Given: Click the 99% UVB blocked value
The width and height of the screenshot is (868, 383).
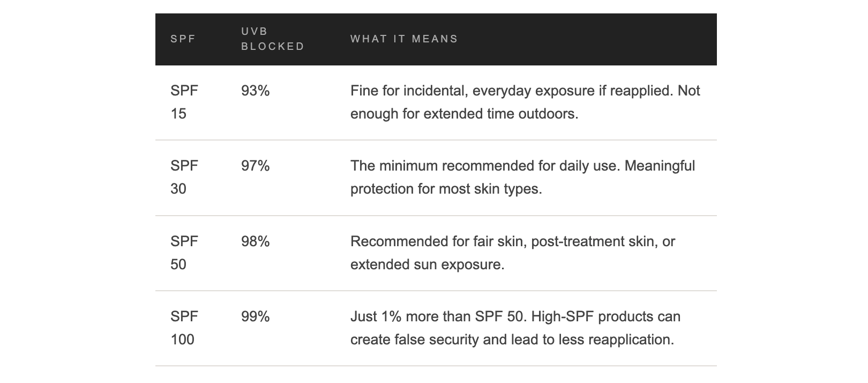Looking at the screenshot, I should pos(256,317).
